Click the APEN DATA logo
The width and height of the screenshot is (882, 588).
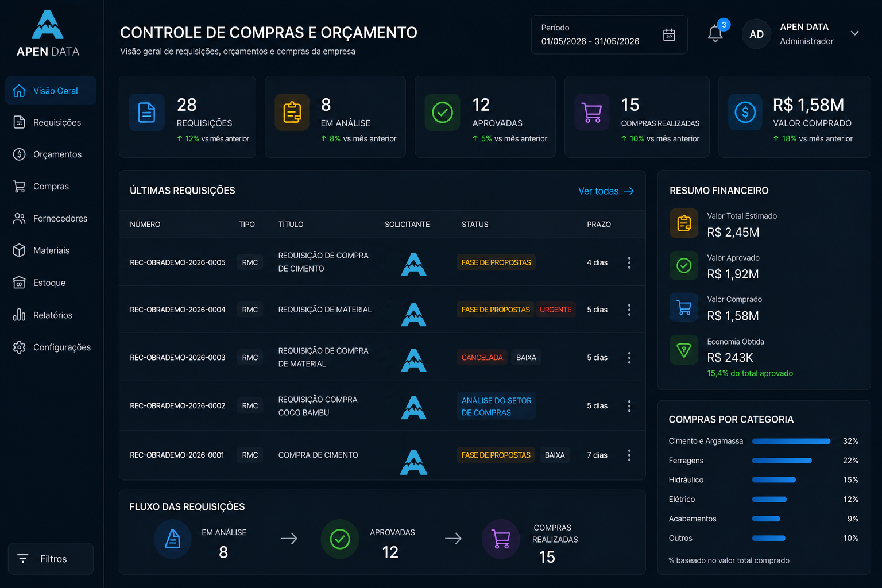tap(48, 34)
